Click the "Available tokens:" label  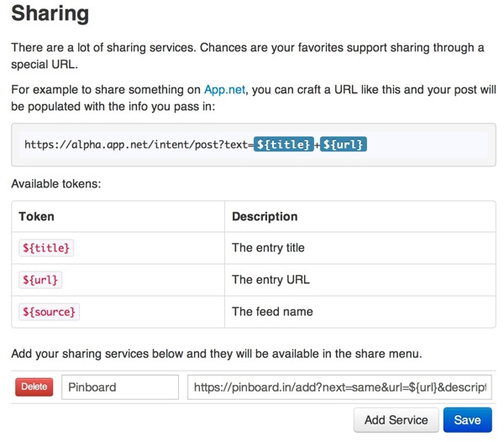[x=55, y=182]
